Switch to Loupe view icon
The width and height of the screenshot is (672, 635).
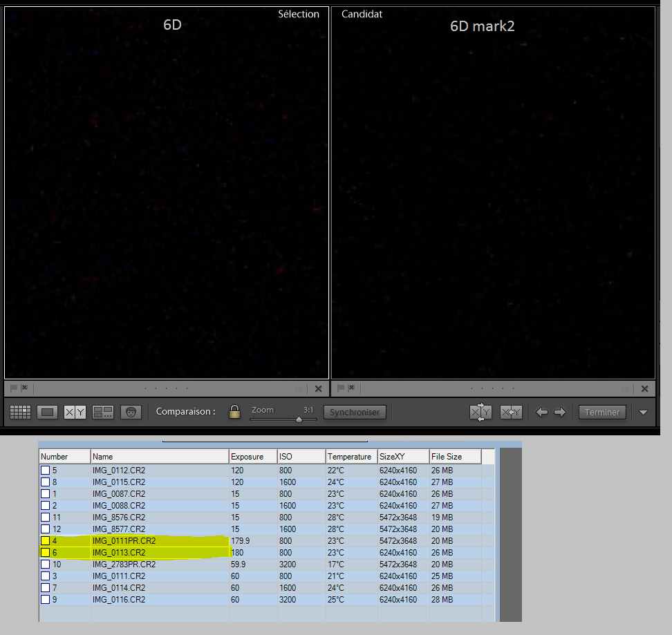pos(47,412)
